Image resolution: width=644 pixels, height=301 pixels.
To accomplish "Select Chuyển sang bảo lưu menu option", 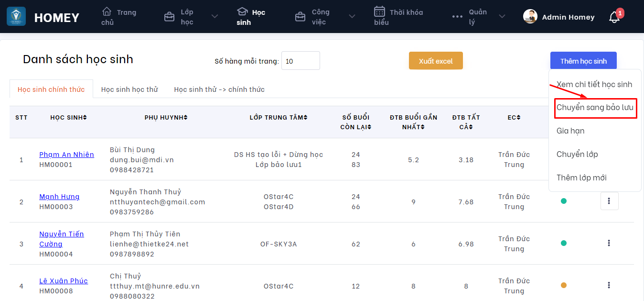I will tap(595, 108).
